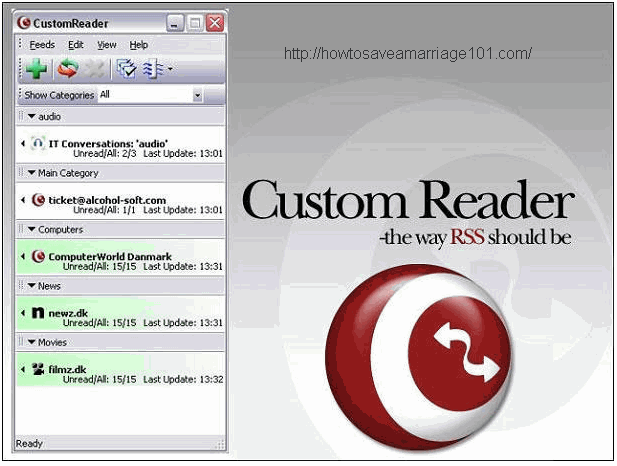Screen dimensions: 617x466
Task: Click the howtosaveamarriage101.com URL text
Action: [x=407, y=54]
